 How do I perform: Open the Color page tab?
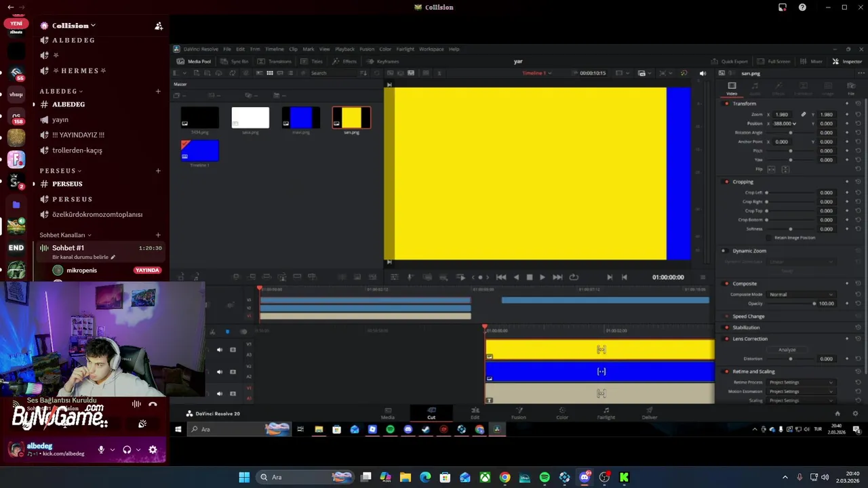(562, 413)
